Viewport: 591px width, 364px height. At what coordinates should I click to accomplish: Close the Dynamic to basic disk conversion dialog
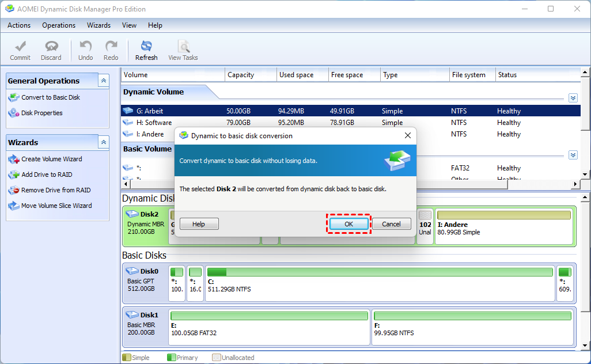407,136
